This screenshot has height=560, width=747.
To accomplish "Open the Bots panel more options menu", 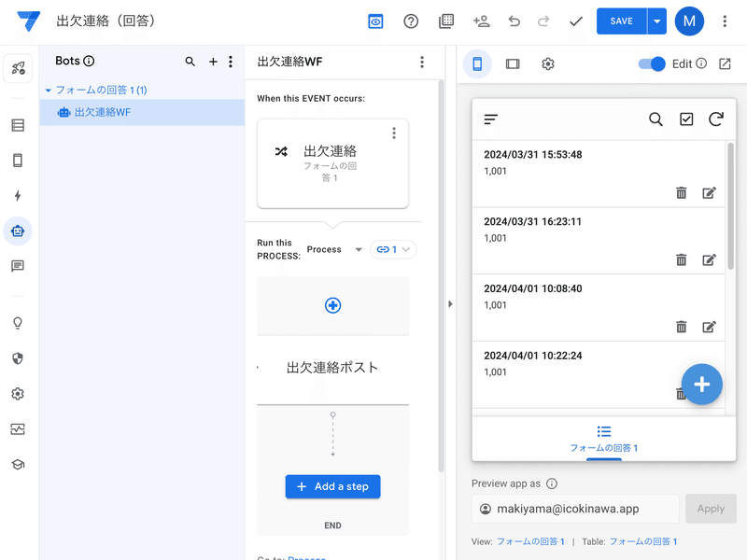I will tap(231, 62).
